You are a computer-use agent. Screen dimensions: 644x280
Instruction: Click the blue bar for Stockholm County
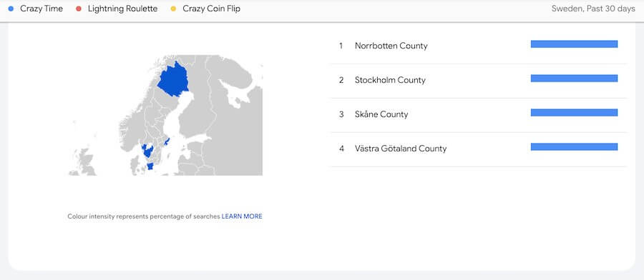(x=574, y=79)
